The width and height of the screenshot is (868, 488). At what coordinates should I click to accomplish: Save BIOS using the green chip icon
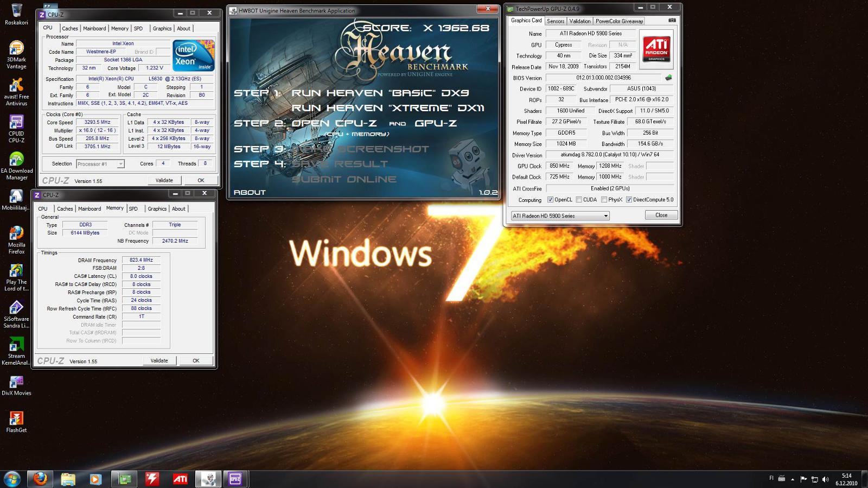point(668,78)
